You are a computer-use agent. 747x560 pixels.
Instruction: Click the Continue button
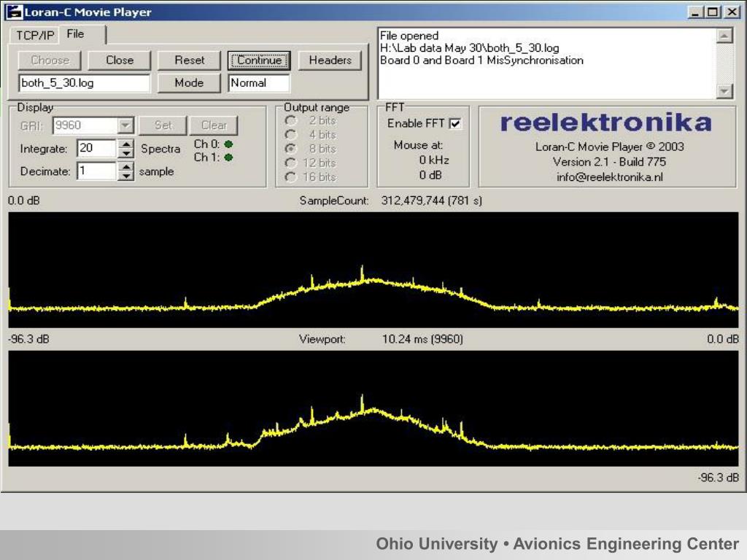[259, 61]
